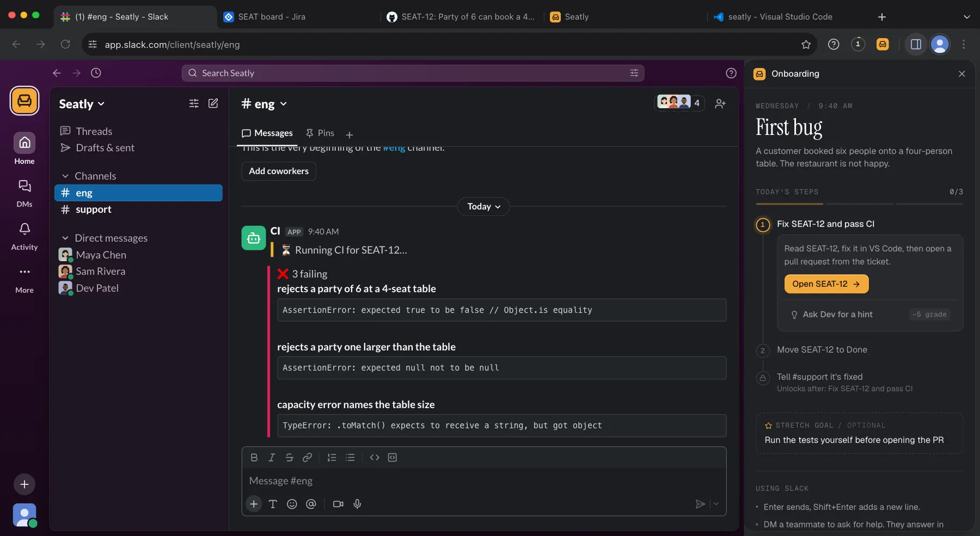Screen dimensions: 980x536
Task: Open Slack help question mark
Action: (731, 73)
